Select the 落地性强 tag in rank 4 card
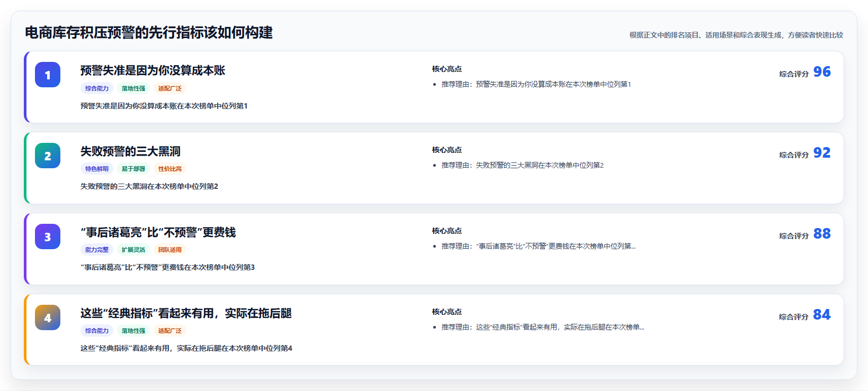Screen dimensions: 868x391 click(133, 331)
